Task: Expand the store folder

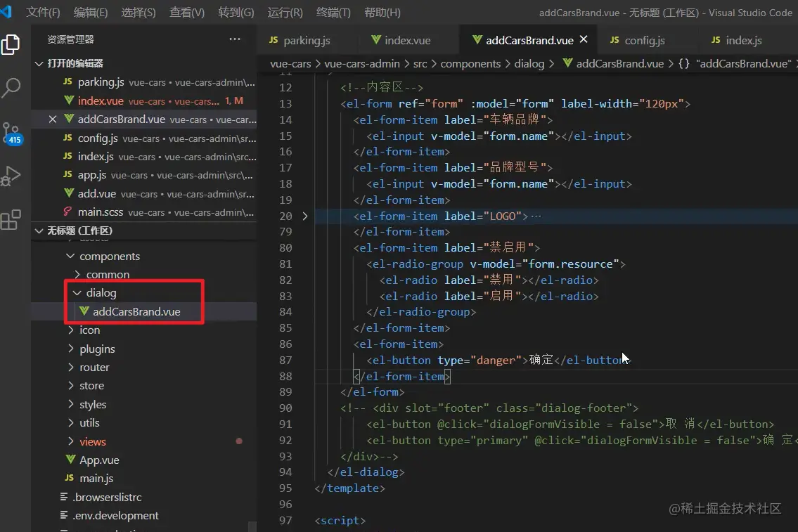Action: click(x=71, y=386)
